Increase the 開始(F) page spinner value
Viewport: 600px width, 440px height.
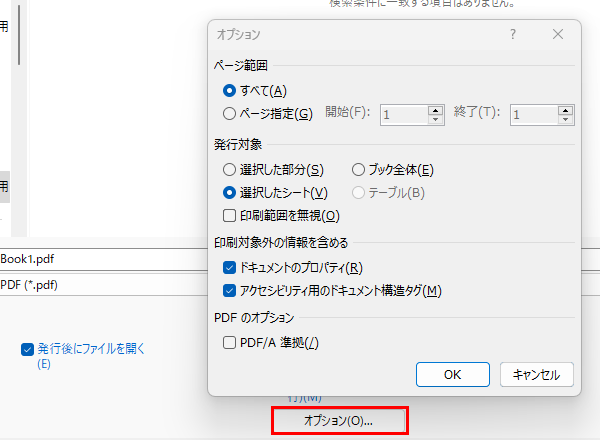click(x=435, y=110)
